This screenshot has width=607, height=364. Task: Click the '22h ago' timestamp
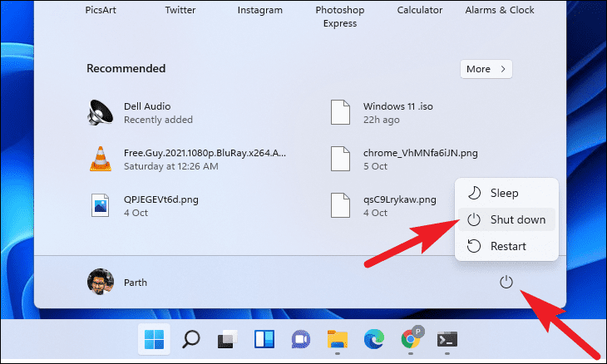[382, 120]
